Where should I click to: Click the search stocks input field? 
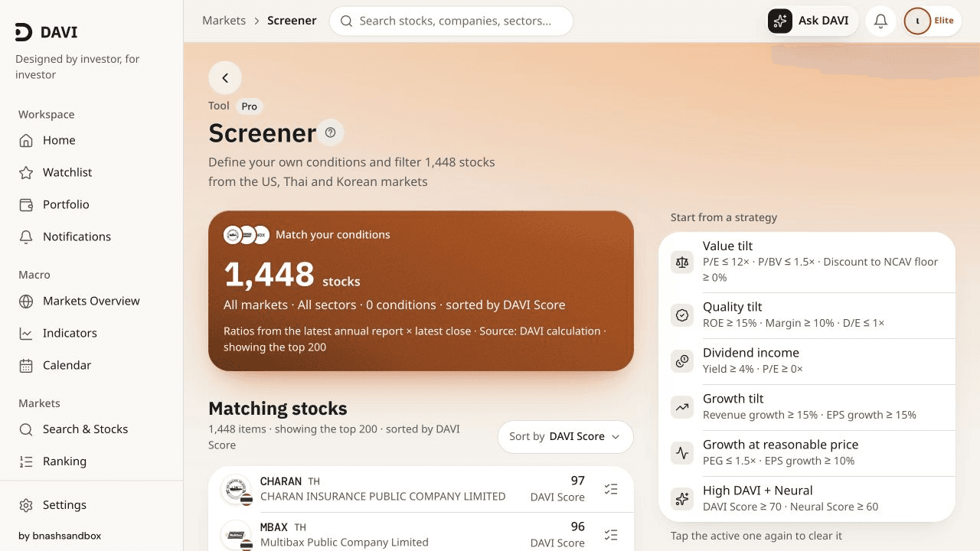pos(451,21)
